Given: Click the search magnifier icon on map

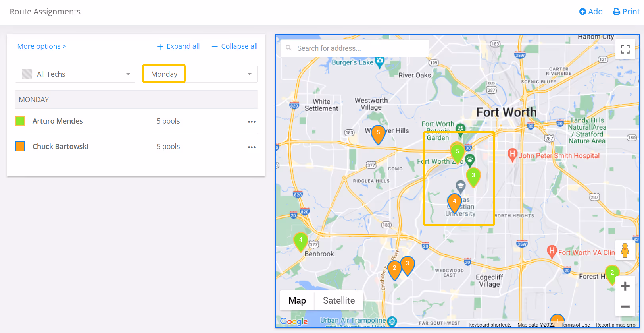Looking at the screenshot, I should [289, 48].
